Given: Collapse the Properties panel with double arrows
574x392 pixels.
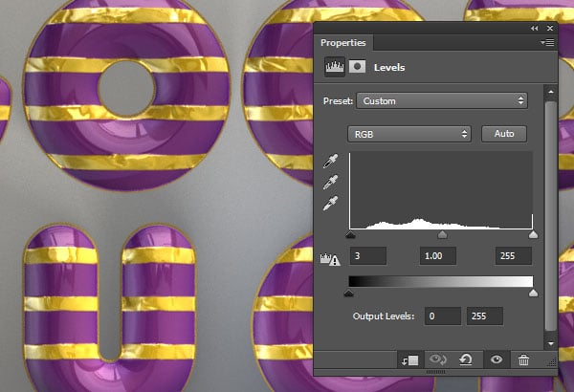Looking at the screenshot, I should (535, 28).
